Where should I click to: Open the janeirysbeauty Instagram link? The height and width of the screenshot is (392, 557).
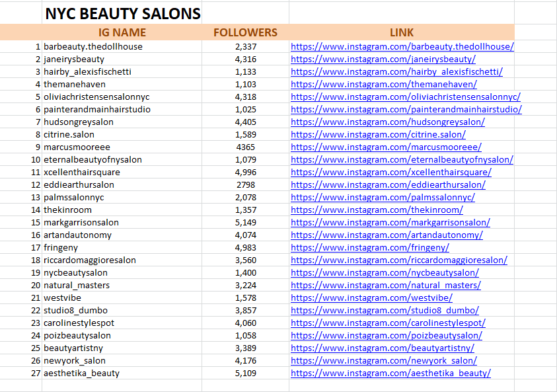tap(383, 59)
